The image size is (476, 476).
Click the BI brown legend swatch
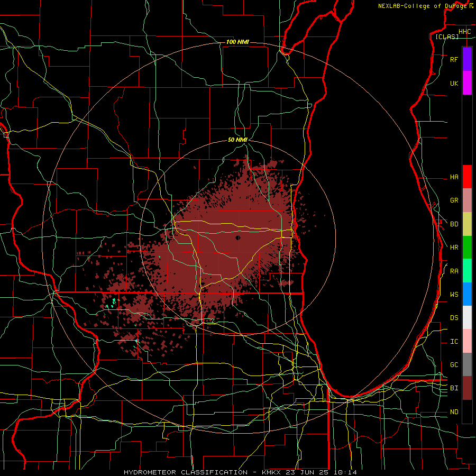(467, 388)
